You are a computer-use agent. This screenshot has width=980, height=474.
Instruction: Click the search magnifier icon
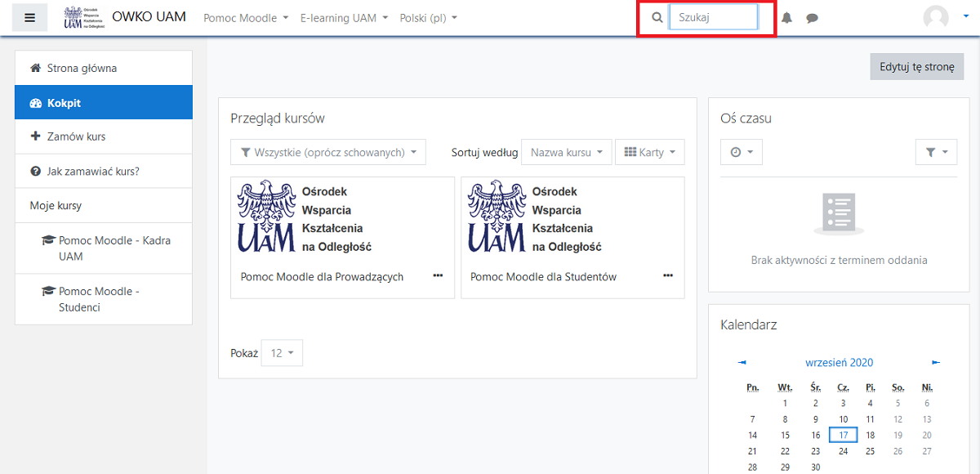point(657,17)
